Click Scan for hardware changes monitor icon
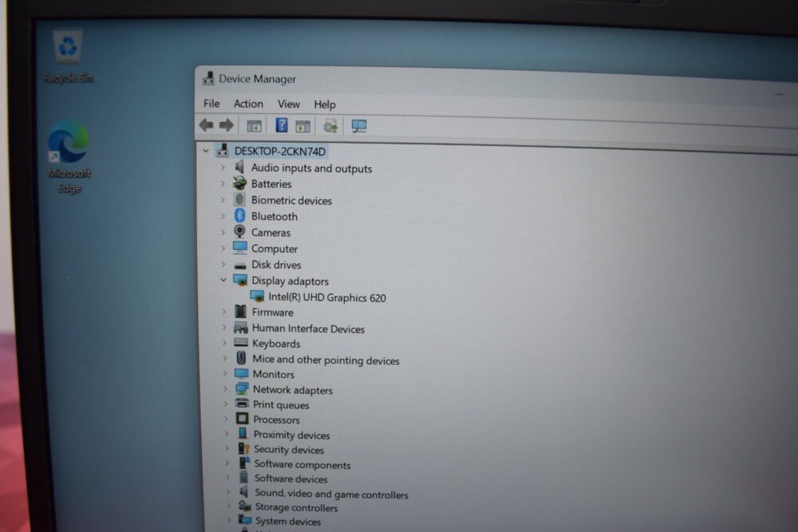The image size is (798, 532). point(359,126)
